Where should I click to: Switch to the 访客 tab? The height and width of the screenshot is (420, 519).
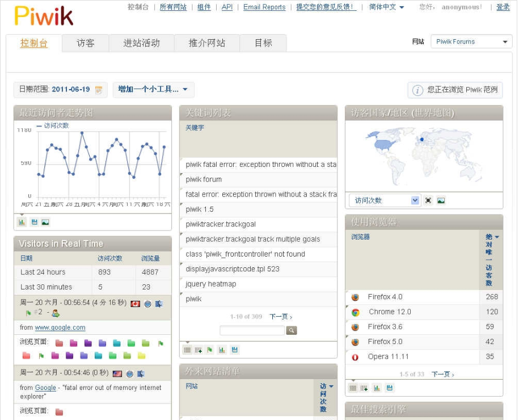click(85, 42)
